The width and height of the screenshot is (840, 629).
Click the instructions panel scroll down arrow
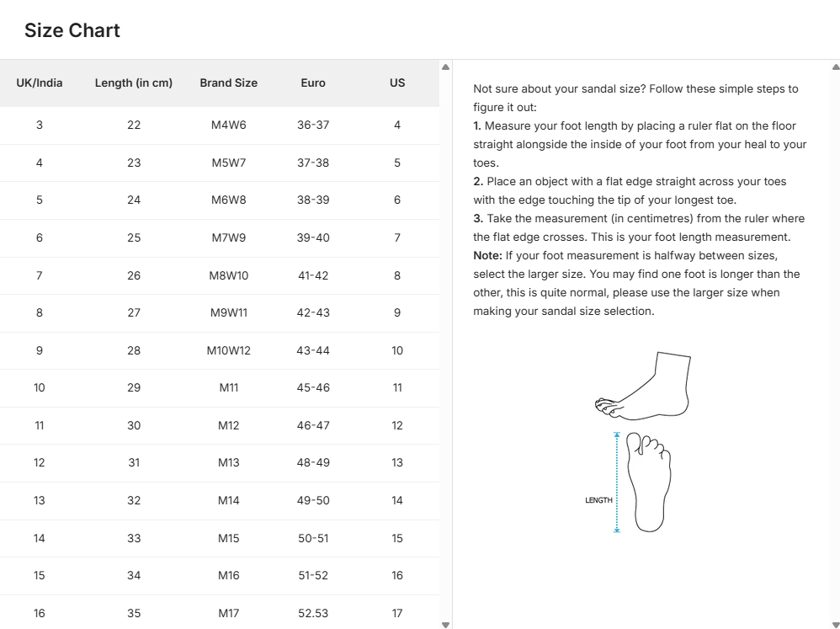(835, 624)
